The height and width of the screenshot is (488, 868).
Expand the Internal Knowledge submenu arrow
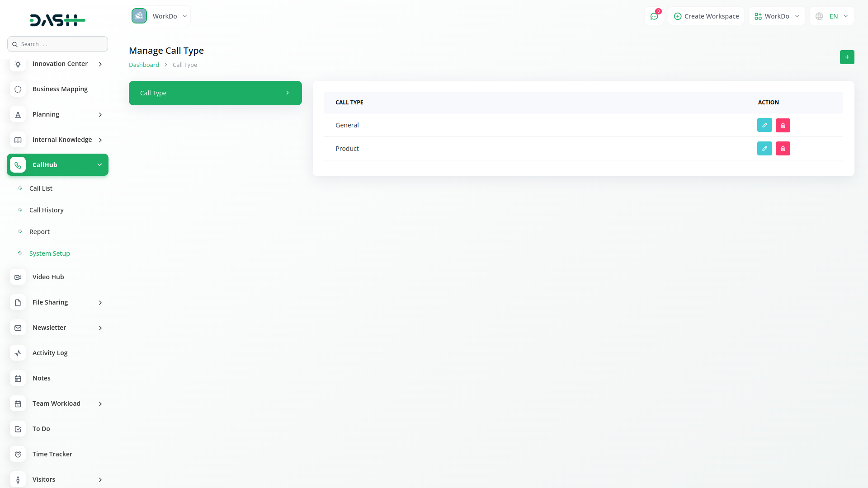click(100, 140)
